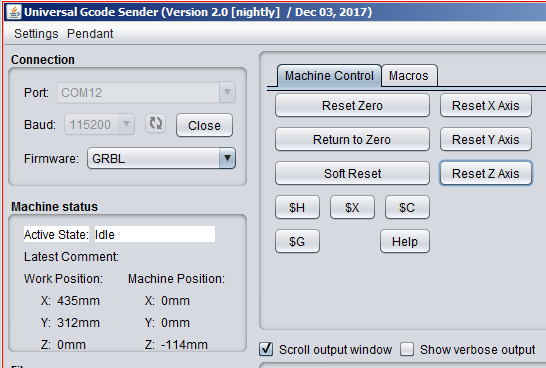Click the Reset Zero button
The width and height of the screenshot is (546, 368).
point(352,105)
